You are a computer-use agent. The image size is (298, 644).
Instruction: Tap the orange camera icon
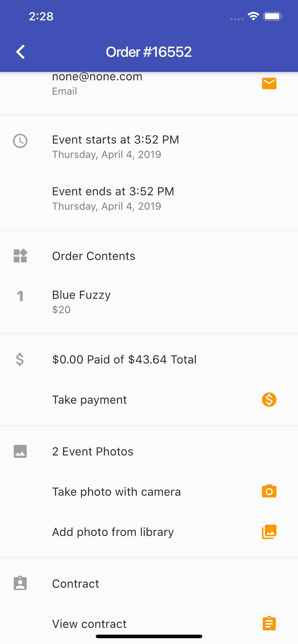269,491
